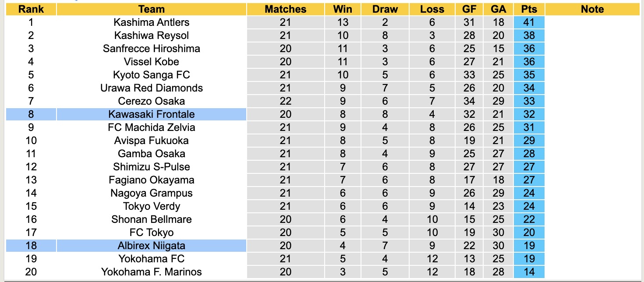644x282 pixels.
Task: Click Kashima Antlers' 41 points cell
Action: click(529, 22)
